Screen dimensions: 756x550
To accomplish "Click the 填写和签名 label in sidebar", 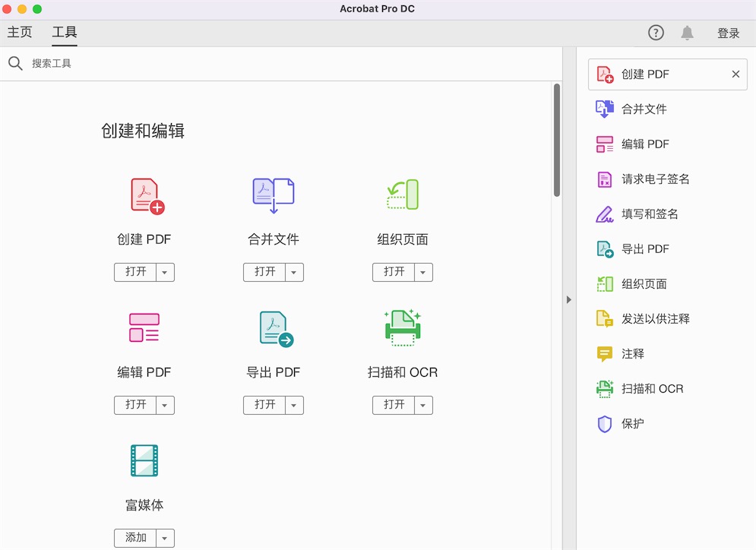I will click(650, 214).
